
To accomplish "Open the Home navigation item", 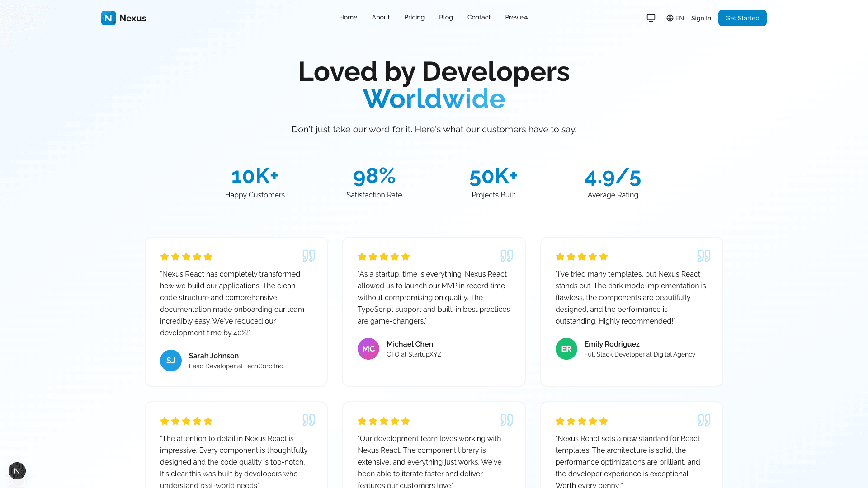I will 348,17.
